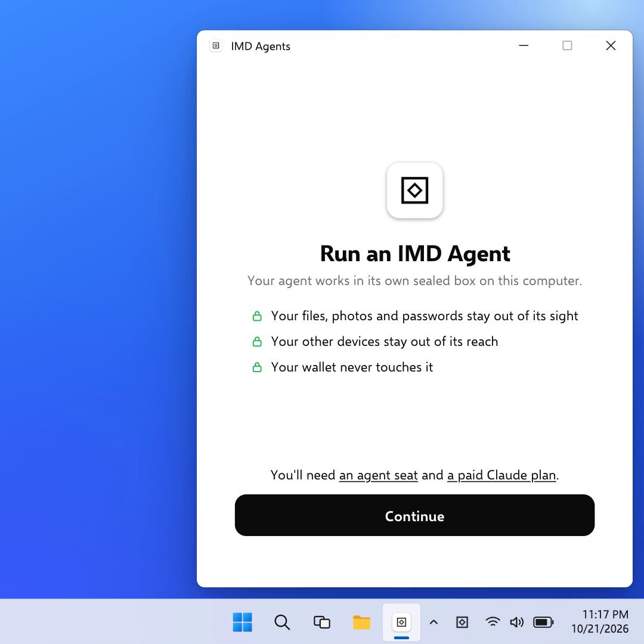The width and height of the screenshot is (644, 644).
Task: Open File Explorer from the taskbar
Action: (361, 622)
